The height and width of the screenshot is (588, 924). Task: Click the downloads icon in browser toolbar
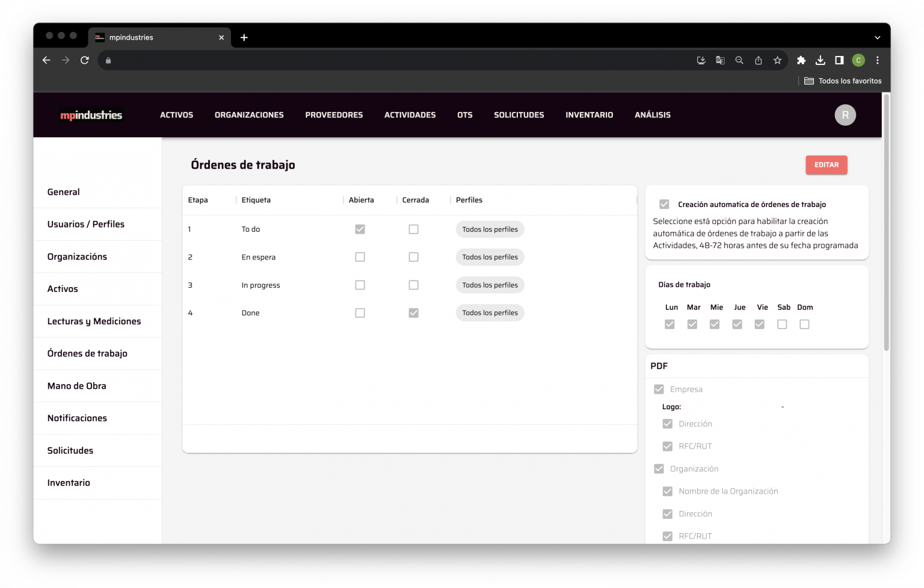coord(821,60)
